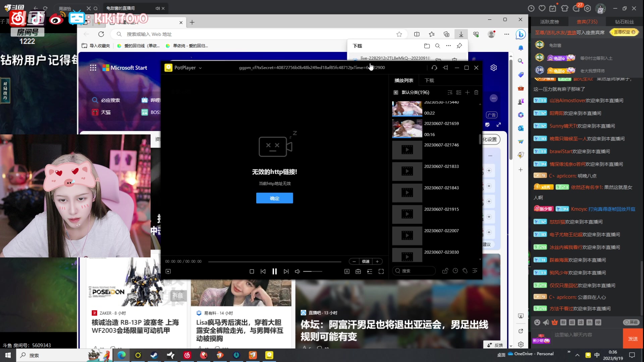
Task: Open Edge favorites list icon
Action: click(x=432, y=34)
